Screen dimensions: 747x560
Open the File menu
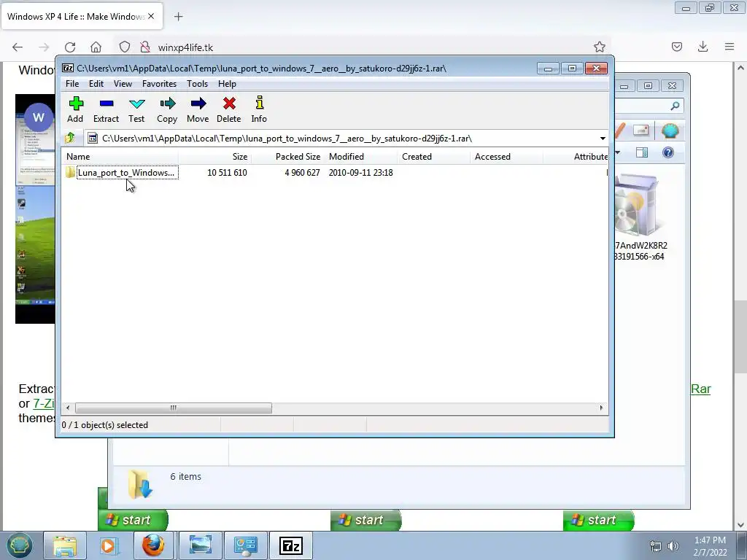click(x=72, y=84)
